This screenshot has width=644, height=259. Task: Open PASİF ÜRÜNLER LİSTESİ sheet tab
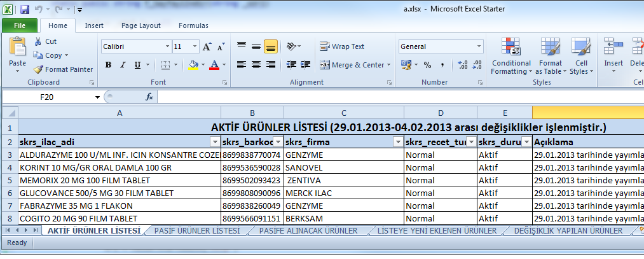[x=197, y=230]
